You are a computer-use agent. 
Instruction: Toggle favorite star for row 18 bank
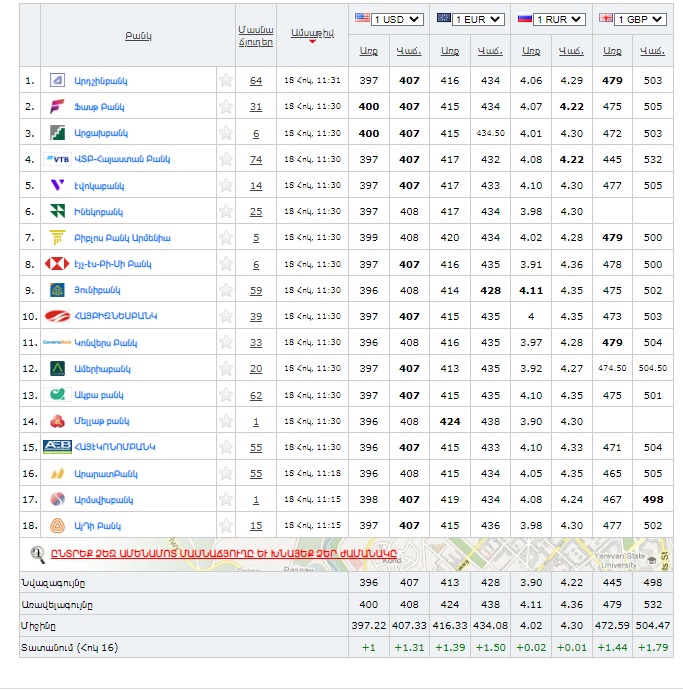point(226,526)
